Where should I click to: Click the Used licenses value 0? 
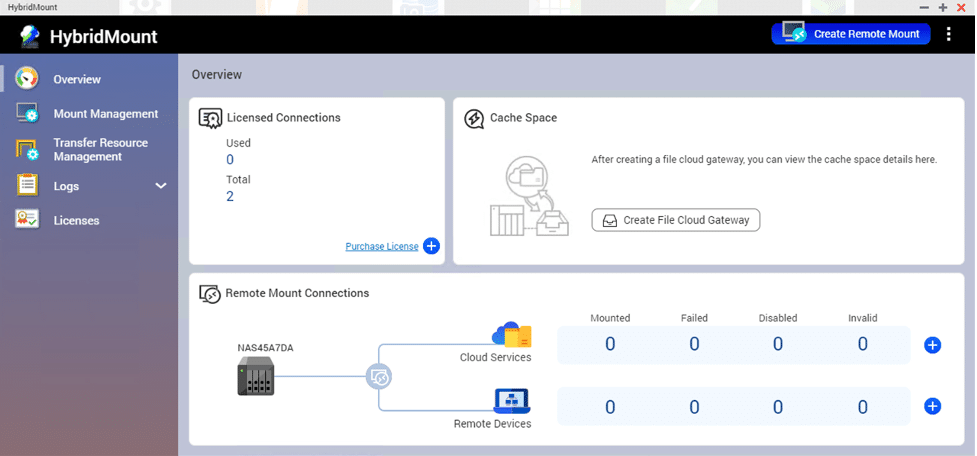tap(230, 160)
